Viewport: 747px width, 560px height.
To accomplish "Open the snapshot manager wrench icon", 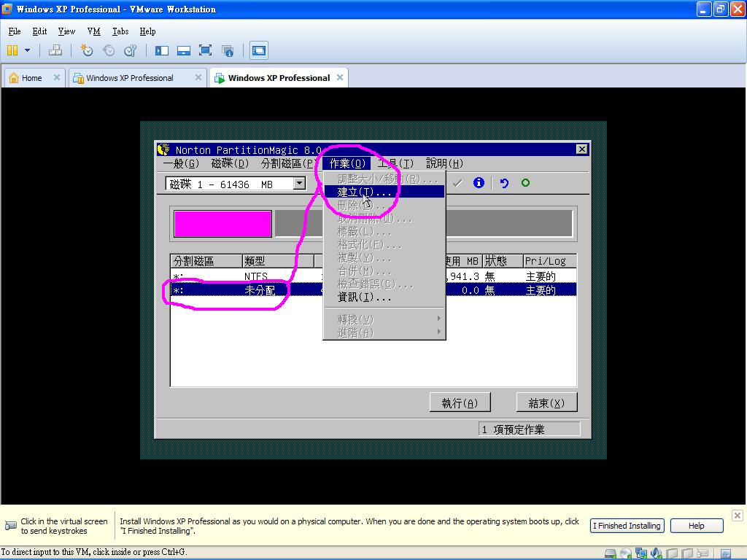I will coord(130,50).
